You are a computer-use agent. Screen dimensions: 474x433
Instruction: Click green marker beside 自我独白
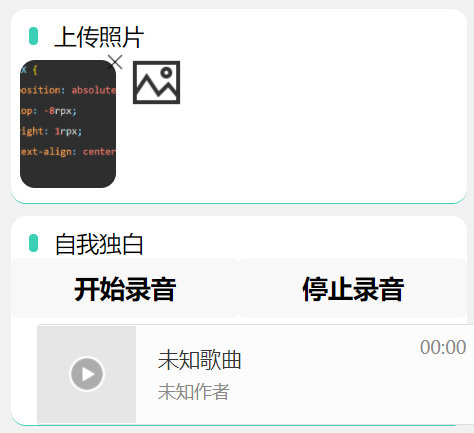33,243
